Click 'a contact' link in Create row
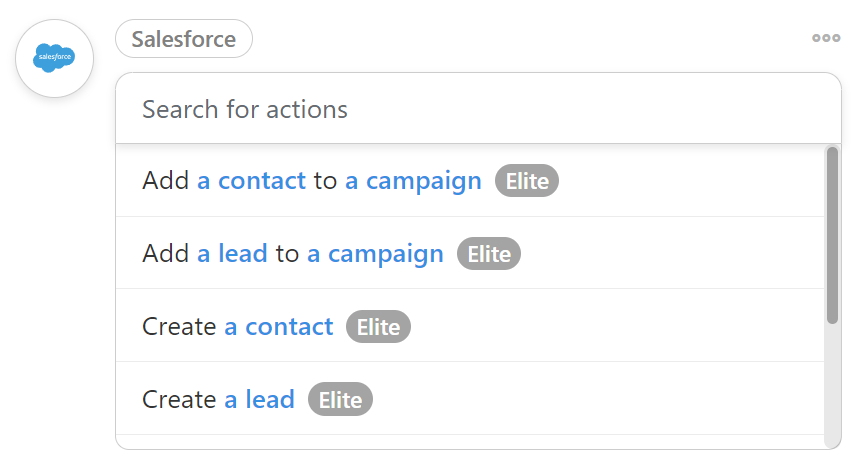Image resolution: width=859 pixels, height=468 pixels. (278, 327)
